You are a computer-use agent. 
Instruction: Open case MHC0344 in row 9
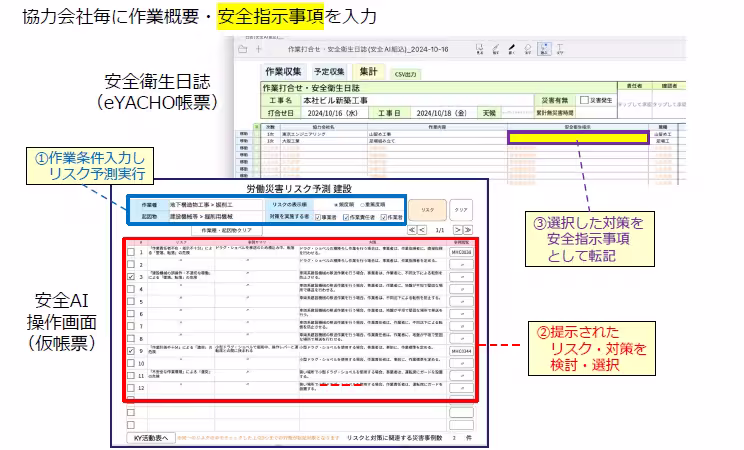pyautogui.click(x=461, y=351)
